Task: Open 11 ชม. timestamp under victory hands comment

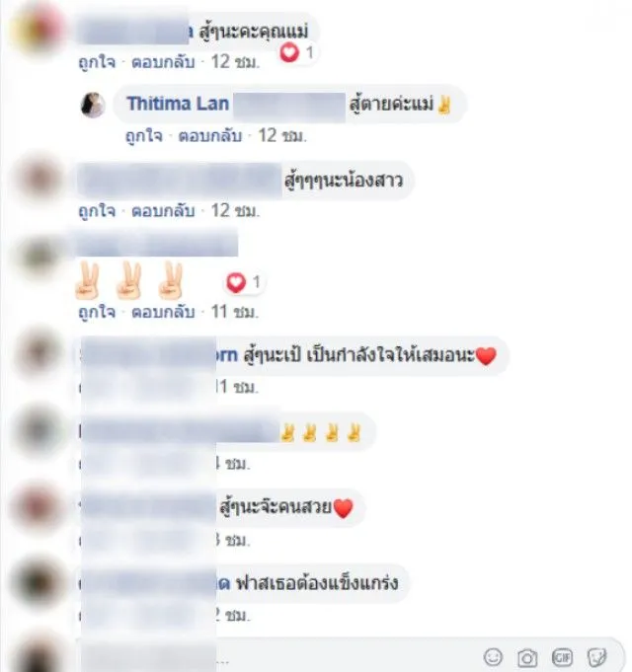Action: click(235, 312)
